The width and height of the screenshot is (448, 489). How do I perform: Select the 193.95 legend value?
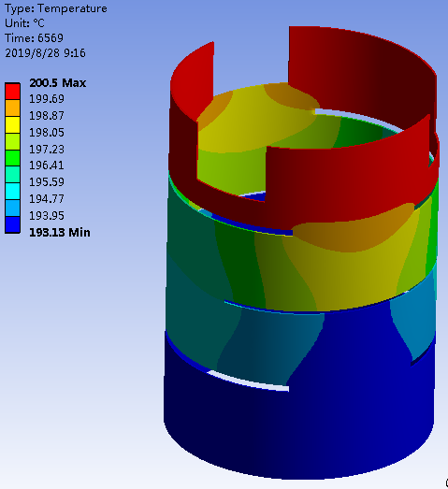click(x=47, y=216)
